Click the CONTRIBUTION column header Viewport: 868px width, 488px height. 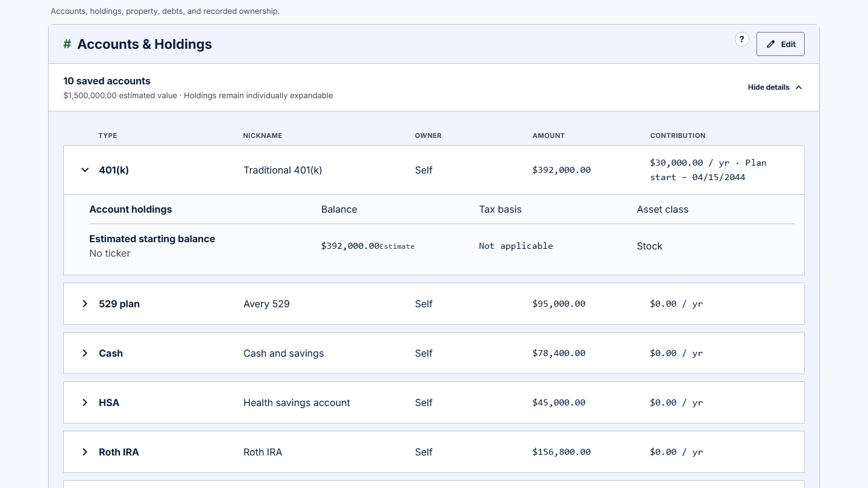point(678,136)
